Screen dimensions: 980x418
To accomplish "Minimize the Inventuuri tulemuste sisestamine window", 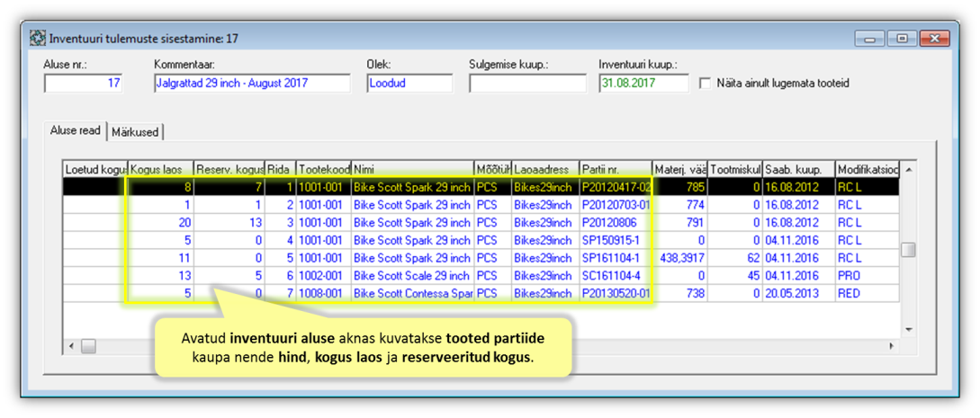I will 869,40.
